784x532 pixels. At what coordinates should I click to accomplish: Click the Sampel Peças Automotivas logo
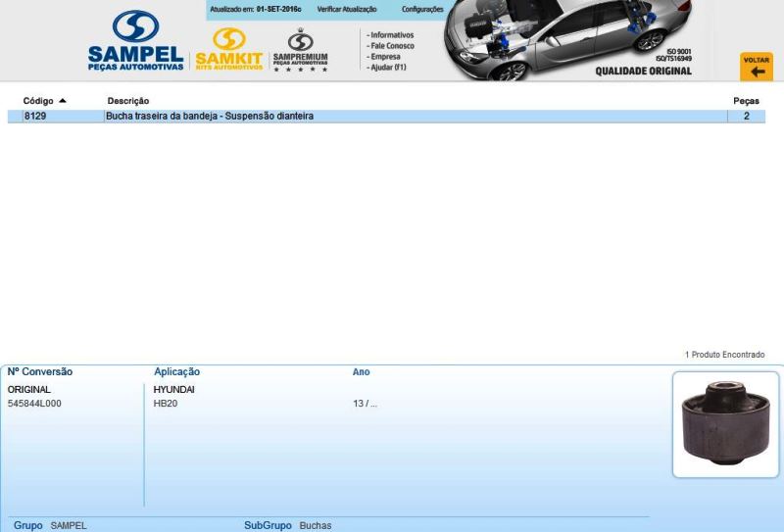click(135, 41)
